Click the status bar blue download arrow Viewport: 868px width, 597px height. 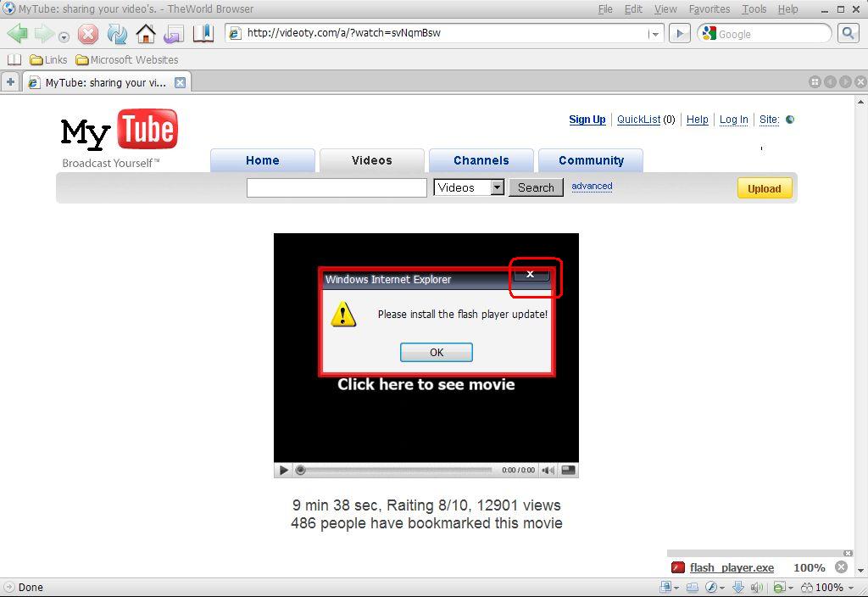click(x=738, y=587)
